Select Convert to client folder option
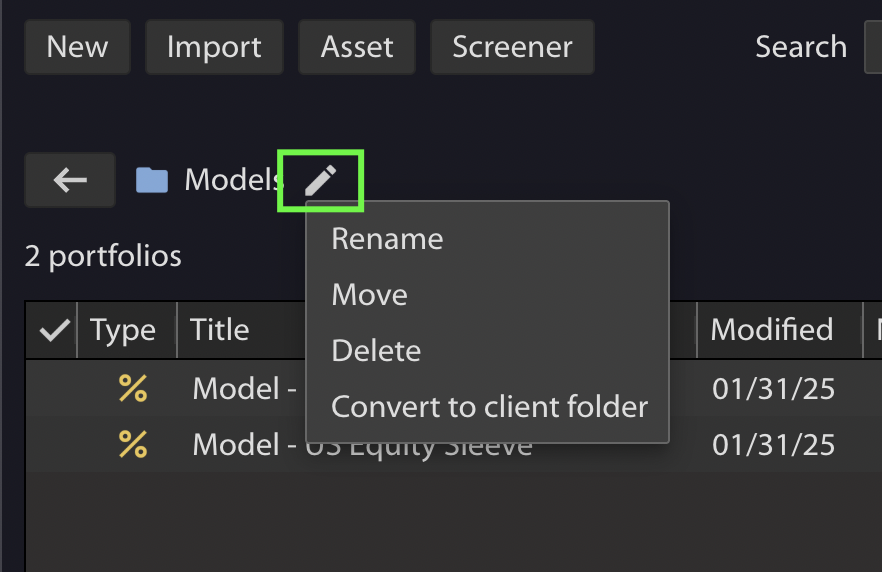 [x=487, y=407]
